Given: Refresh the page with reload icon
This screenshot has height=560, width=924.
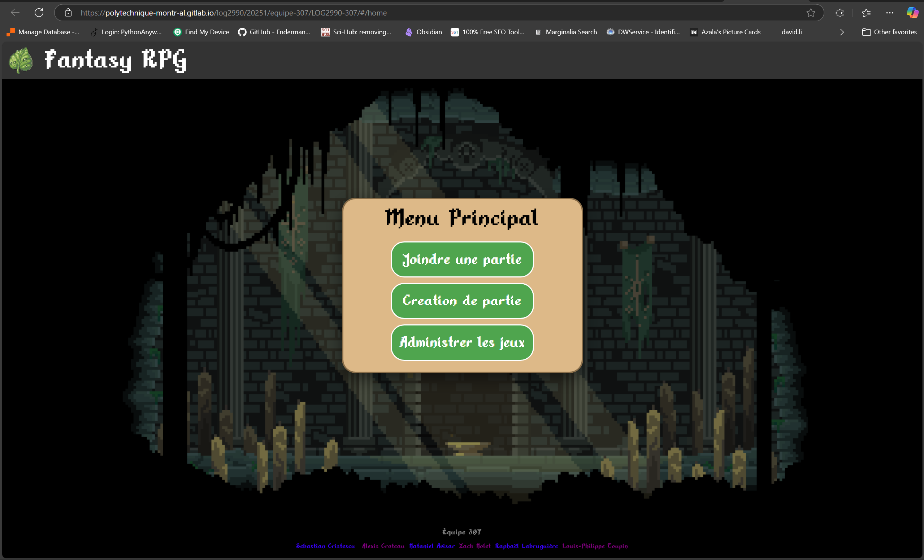Looking at the screenshot, I should tap(39, 13).
